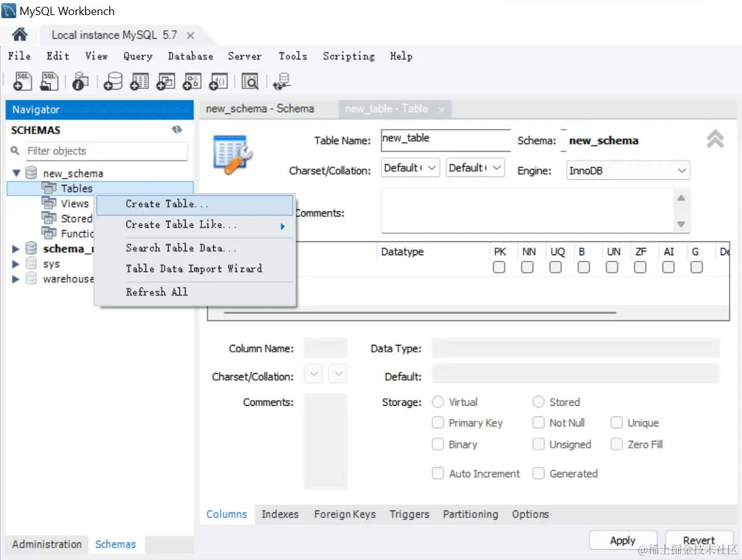This screenshot has height=560, width=742.
Task: Switch to the Indexes tab
Action: tap(280, 514)
